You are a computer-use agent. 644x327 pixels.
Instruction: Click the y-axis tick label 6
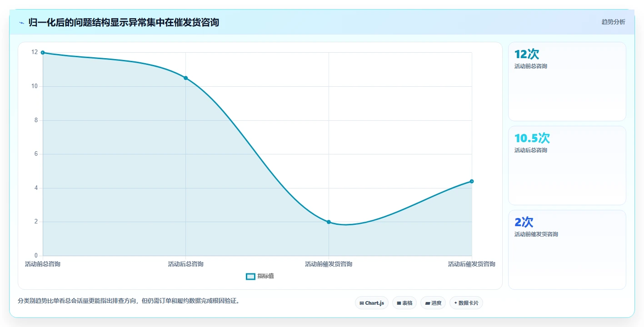(x=36, y=154)
